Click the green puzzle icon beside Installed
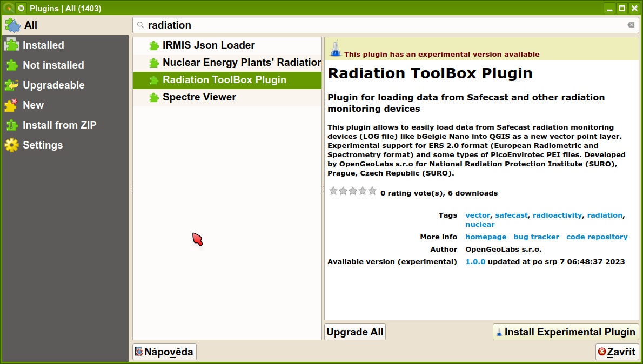Viewport: 643px width, 364px height. (12, 45)
